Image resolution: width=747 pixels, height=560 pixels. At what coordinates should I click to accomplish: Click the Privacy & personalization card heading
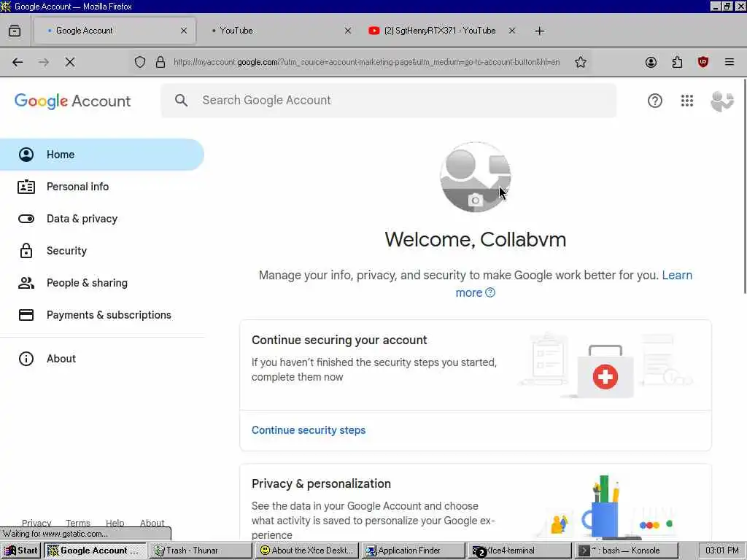point(321,484)
